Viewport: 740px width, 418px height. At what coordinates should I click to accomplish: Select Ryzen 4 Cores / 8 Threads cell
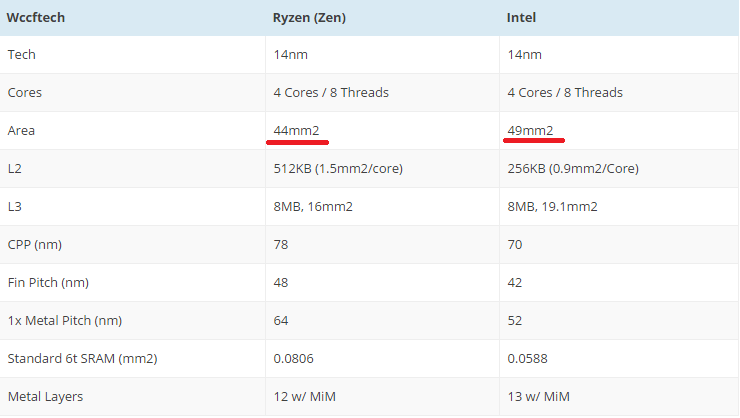click(x=331, y=92)
